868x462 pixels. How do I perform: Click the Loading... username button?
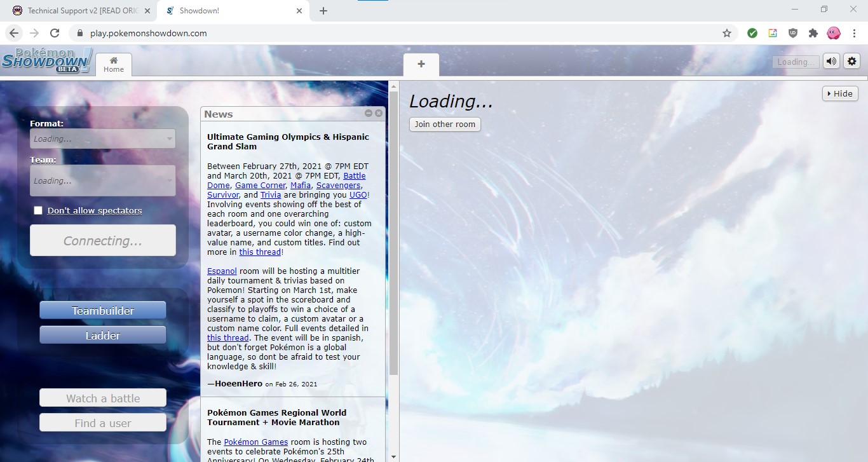coord(796,62)
